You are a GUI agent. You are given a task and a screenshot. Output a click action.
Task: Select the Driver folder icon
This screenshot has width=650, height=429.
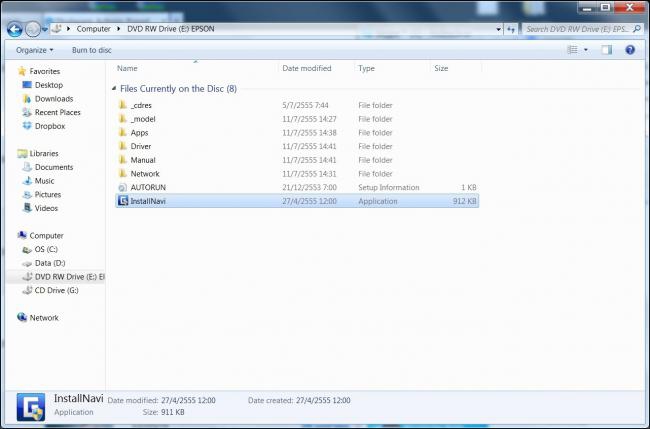tap(123, 146)
